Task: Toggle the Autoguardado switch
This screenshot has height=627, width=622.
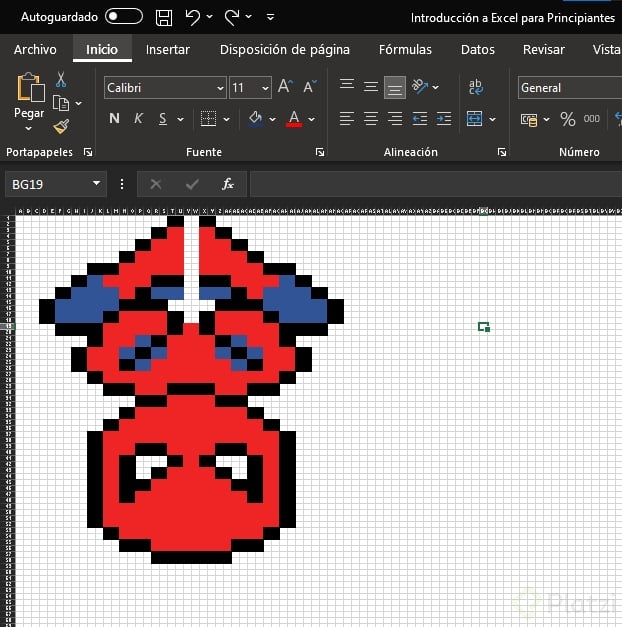Action: point(124,16)
